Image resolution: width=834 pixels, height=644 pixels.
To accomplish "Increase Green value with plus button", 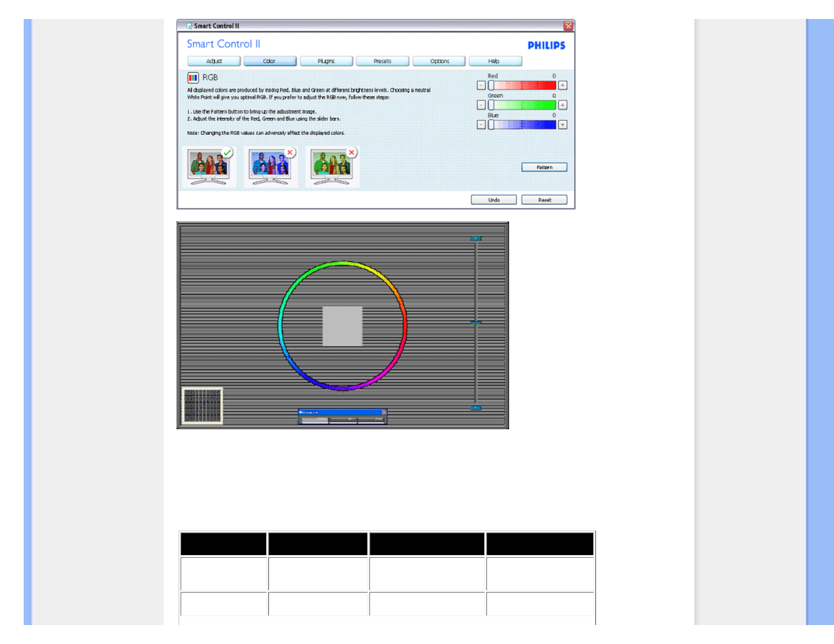I will tap(562, 105).
